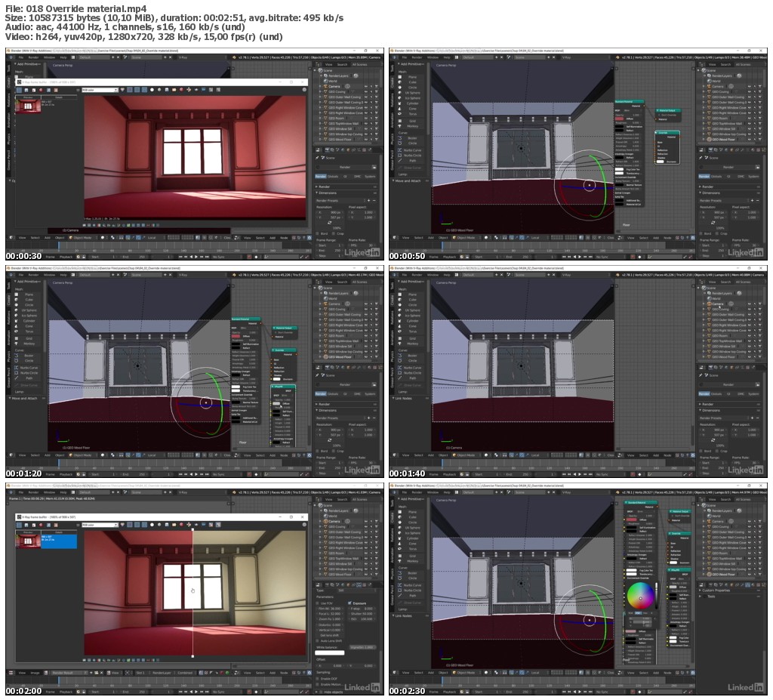Image resolution: width=773 pixels, height=700 pixels.
Task: Add a Cube primitive in the 00:00:50 frame
Action: click(x=412, y=82)
